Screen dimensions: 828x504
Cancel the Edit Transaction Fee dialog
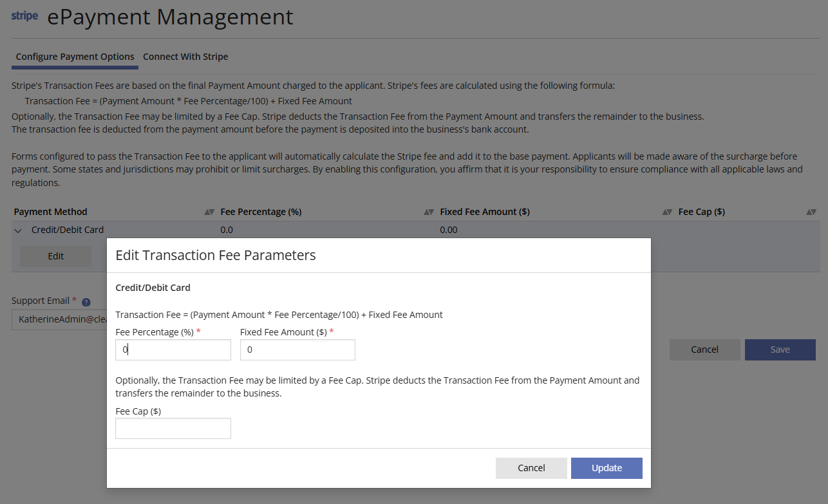pos(531,468)
